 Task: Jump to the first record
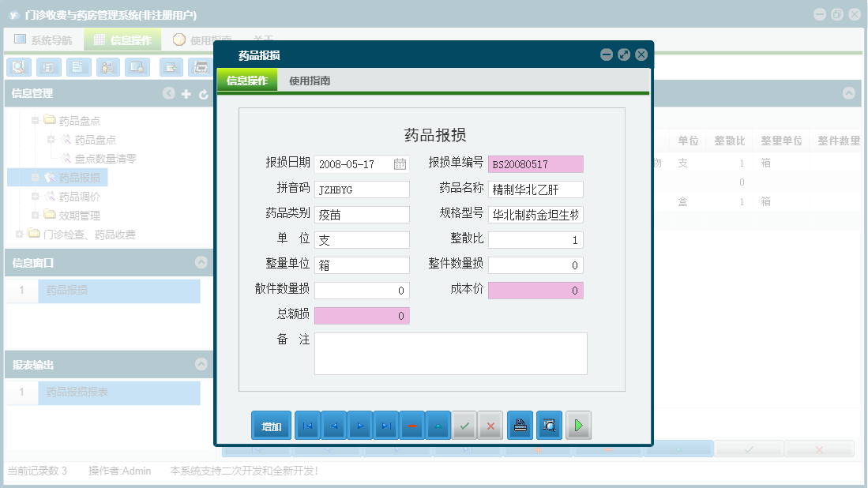pyautogui.click(x=307, y=425)
